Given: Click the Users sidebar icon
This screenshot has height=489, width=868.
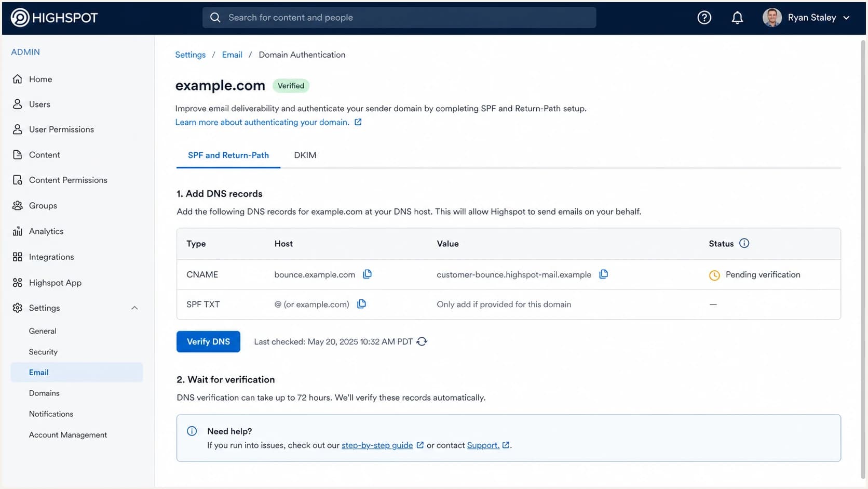Looking at the screenshot, I should tap(18, 104).
